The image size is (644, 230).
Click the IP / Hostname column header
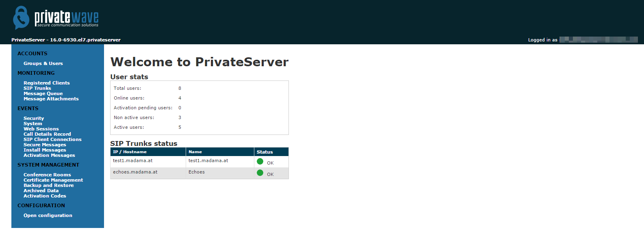click(x=130, y=152)
